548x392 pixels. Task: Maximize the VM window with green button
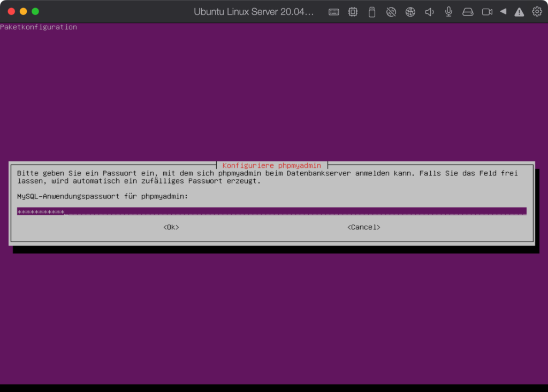pyautogui.click(x=35, y=12)
